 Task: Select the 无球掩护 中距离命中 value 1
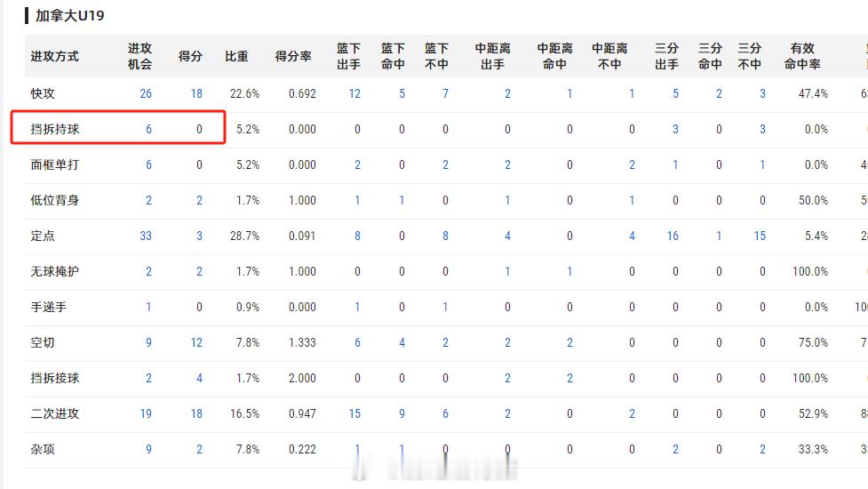point(569,271)
